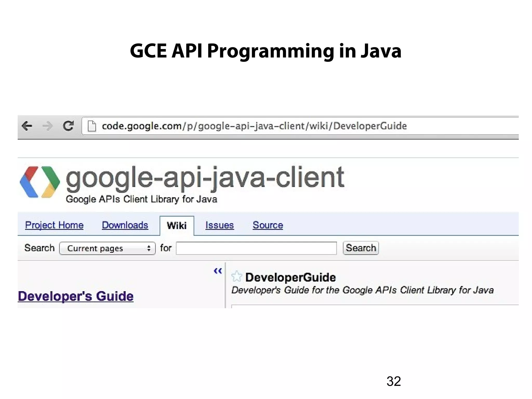Click the DeveloperGuide page heading
The image size is (532, 399).
click(290, 277)
